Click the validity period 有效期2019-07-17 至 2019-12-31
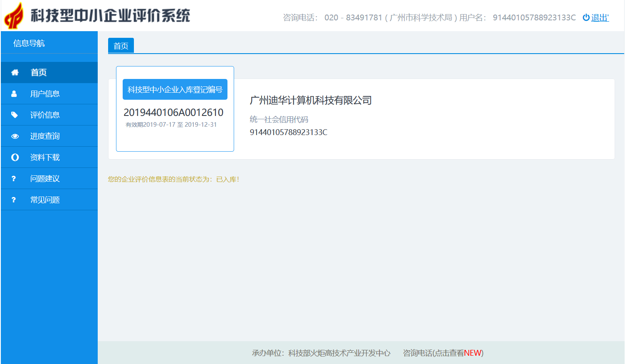Screen dimensions: 625x364 pos(171,125)
